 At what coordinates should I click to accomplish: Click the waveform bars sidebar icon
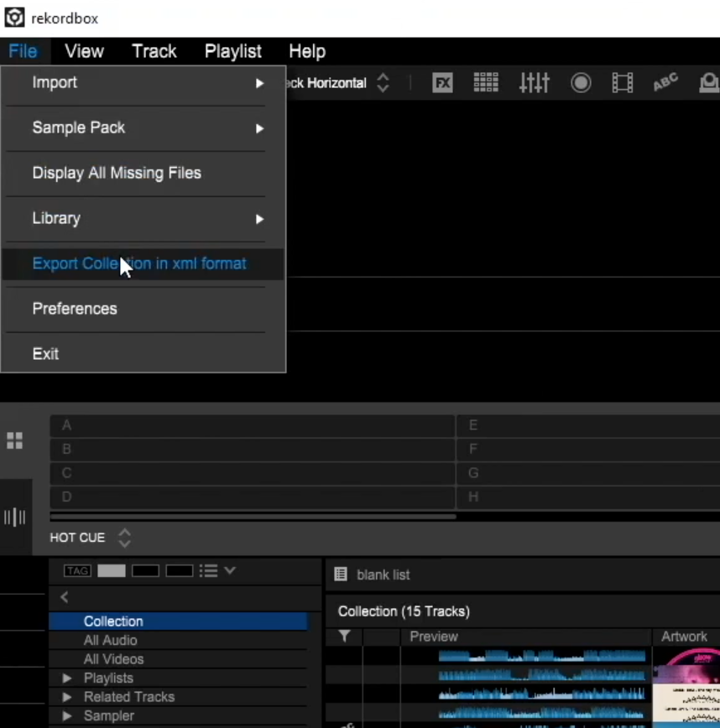(x=15, y=517)
